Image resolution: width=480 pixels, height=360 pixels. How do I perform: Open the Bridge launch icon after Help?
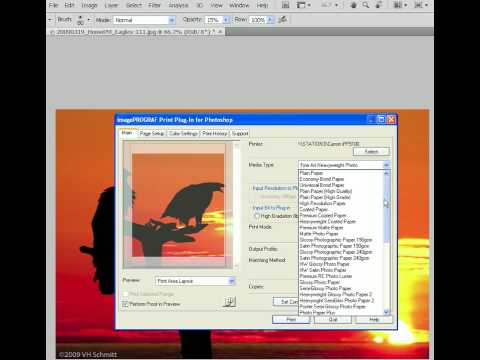285,5
